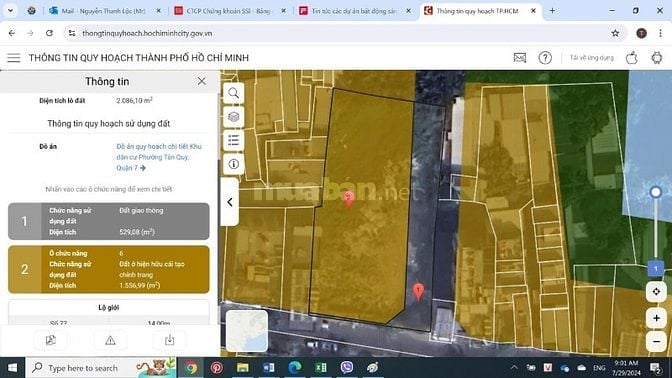
Task: Collapse the info panel with arrow
Action: point(230,202)
